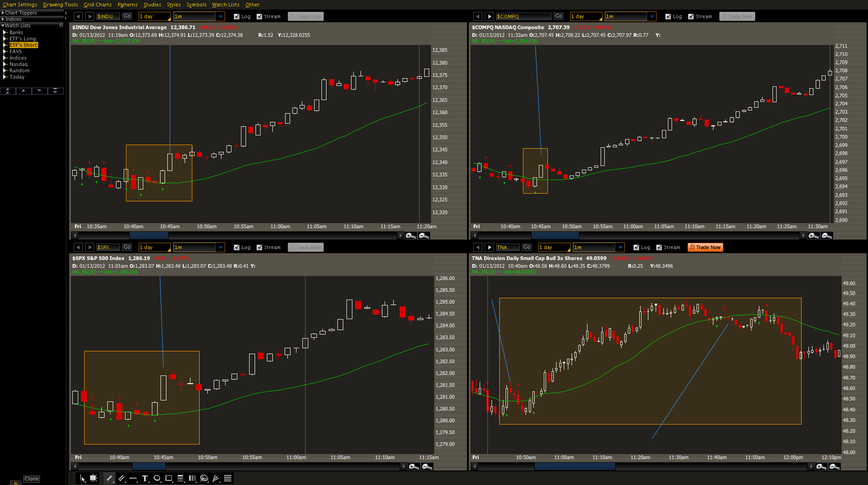Toggle Log checkbox on TNA chart
Screen dimensions: 868x485
[x=636, y=247]
